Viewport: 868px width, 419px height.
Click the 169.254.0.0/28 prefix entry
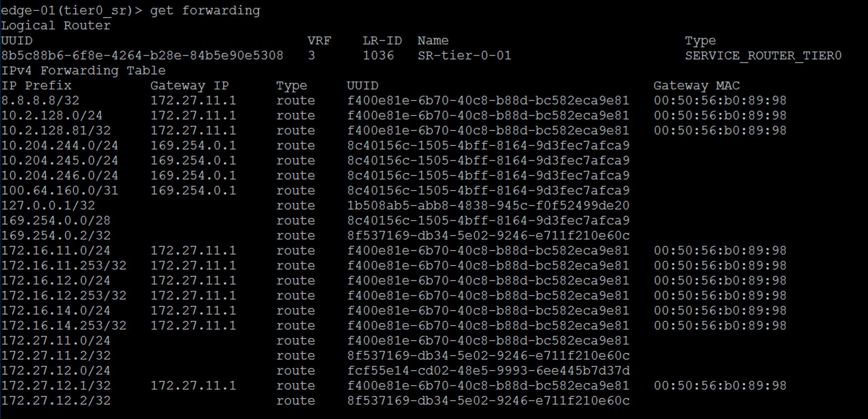click(56, 221)
